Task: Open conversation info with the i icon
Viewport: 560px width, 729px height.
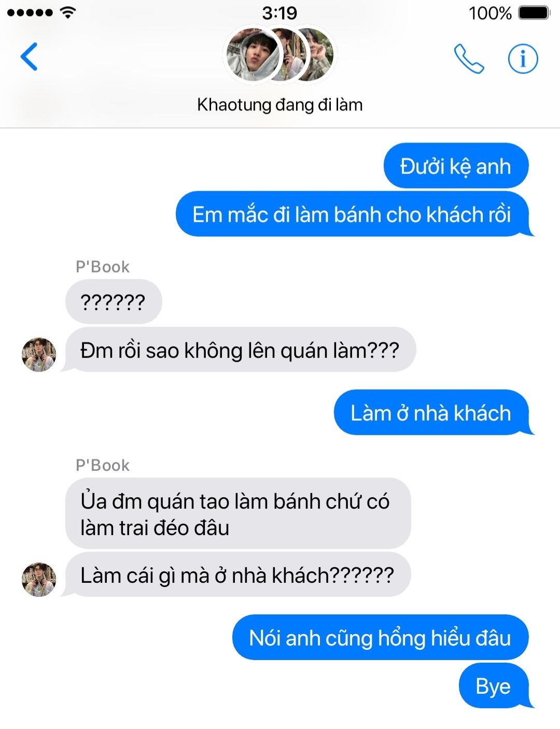Action: (522, 59)
